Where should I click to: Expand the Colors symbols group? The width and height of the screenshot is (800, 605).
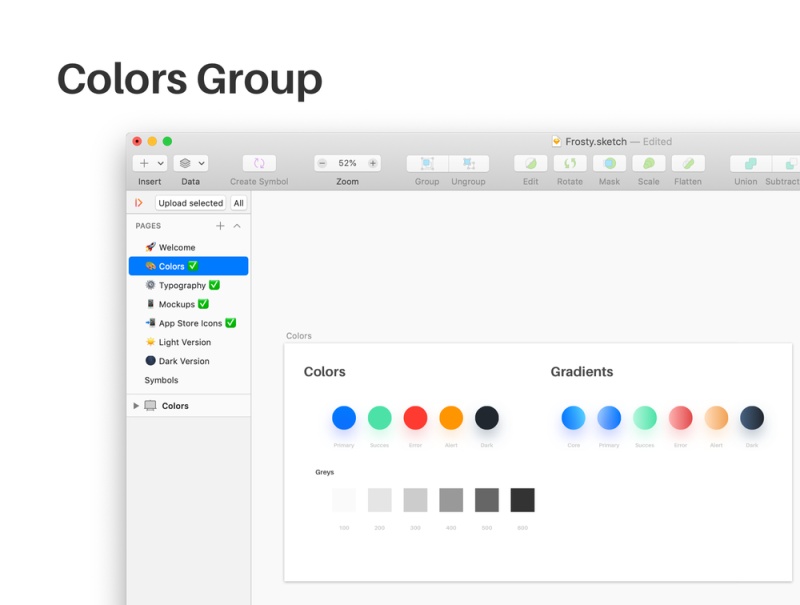tap(137, 405)
